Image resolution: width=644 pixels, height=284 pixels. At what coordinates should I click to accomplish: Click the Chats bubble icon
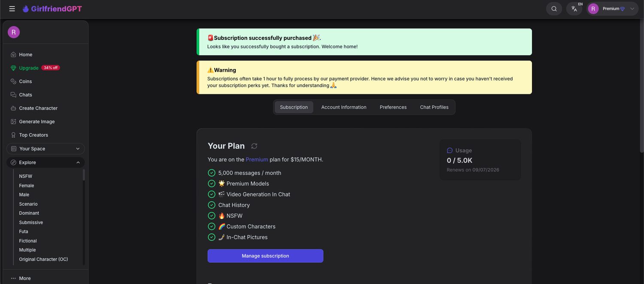[13, 94]
